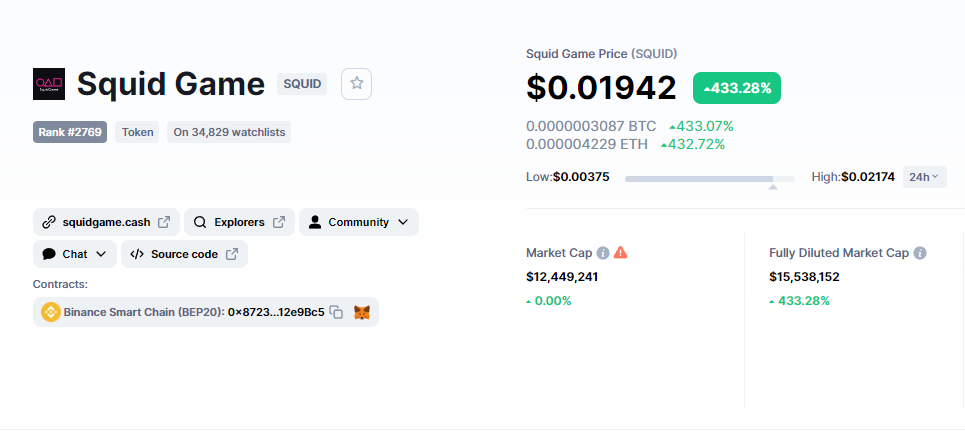Screen dimensions: 965x442
Task: Click the 0.0000003087 BTC price text
Action: (x=591, y=126)
